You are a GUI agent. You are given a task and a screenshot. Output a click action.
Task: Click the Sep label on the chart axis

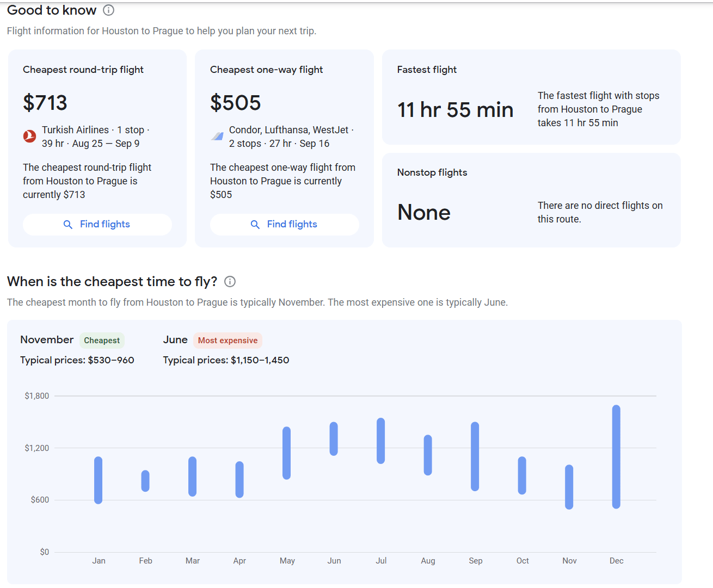coord(475,560)
